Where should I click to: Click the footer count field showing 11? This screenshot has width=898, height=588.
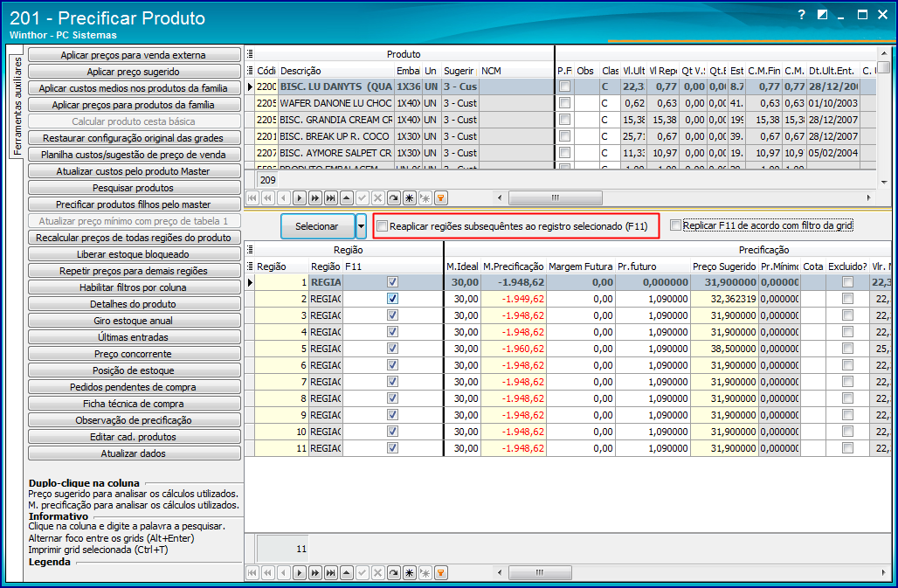(x=283, y=549)
